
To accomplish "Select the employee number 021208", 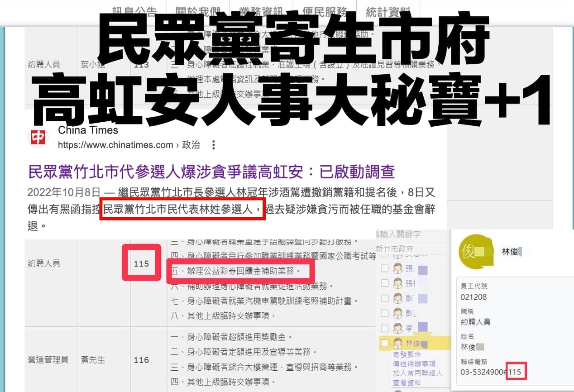I will tap(474, 297).
